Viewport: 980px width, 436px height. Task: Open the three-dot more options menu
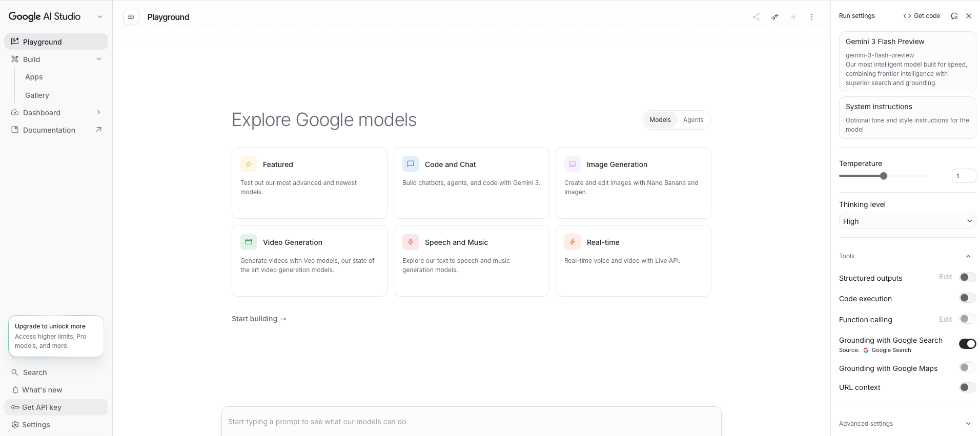[812, 17]
